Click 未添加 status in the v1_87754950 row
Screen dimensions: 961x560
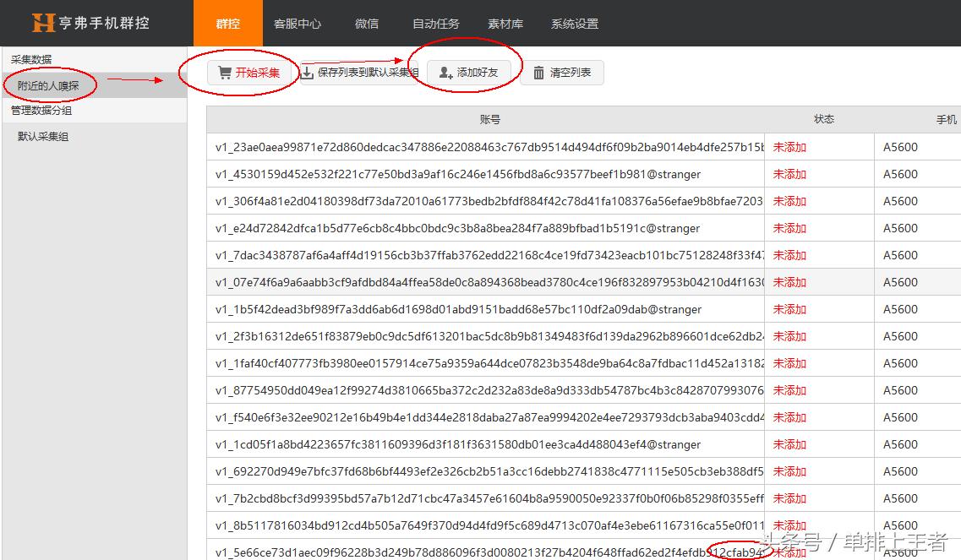coord(789,389)
